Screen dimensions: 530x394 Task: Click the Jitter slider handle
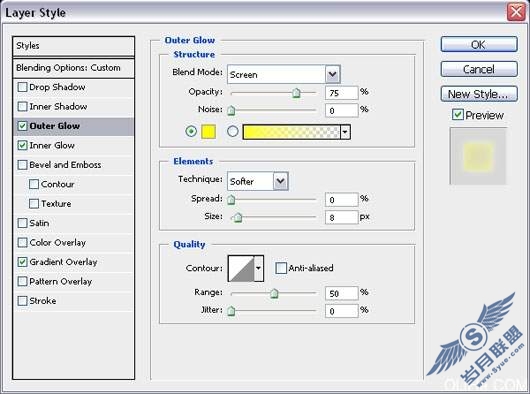tap(231, 311)
